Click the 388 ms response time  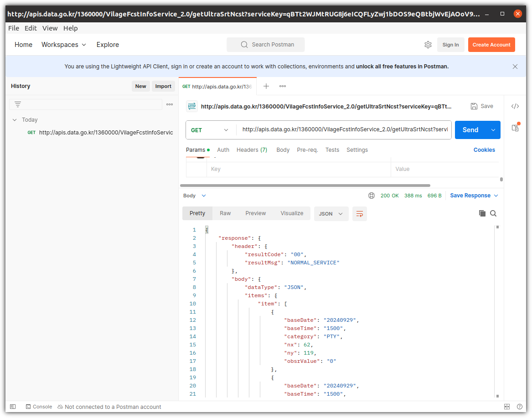pos(413,196)
